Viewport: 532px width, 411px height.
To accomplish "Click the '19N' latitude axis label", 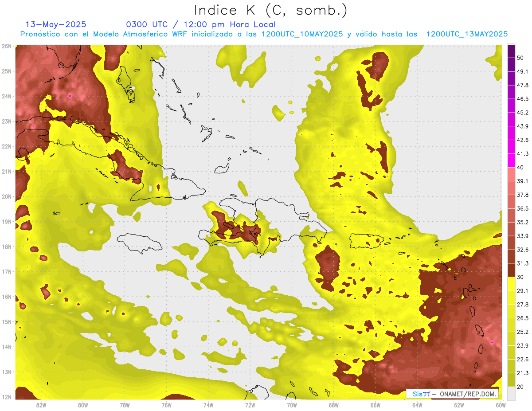I will coord(7,222).
